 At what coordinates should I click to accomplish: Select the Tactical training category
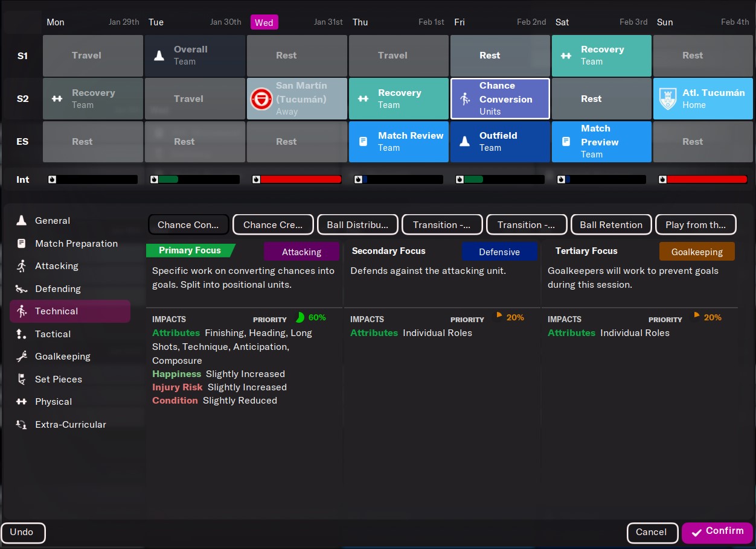click(x=53, y=334)
